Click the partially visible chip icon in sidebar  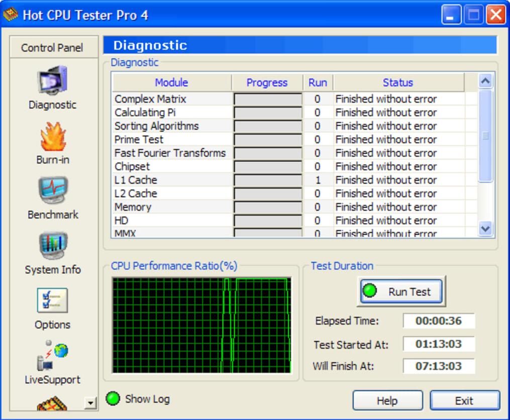(52, 403)
